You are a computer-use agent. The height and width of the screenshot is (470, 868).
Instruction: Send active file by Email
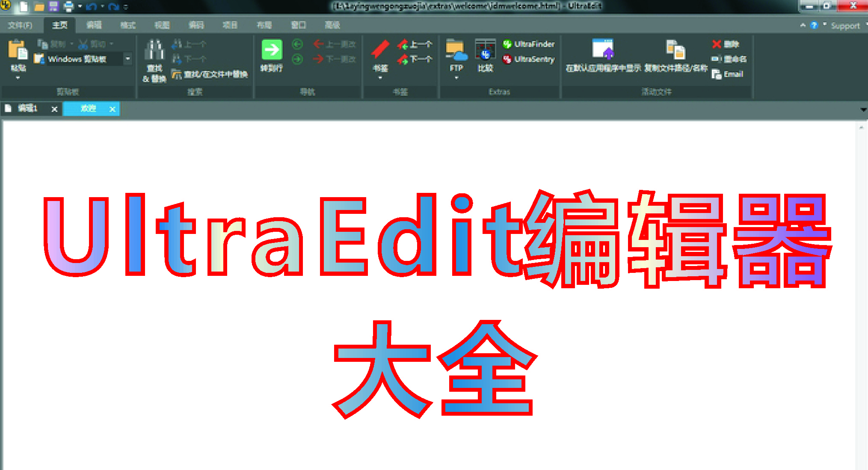(x=727, y=74)
